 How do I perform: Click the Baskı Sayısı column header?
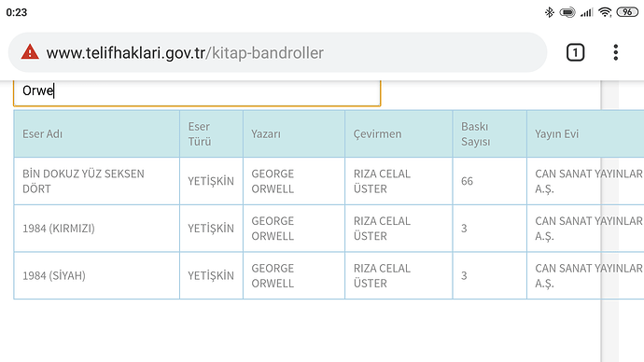coord(490,133)
